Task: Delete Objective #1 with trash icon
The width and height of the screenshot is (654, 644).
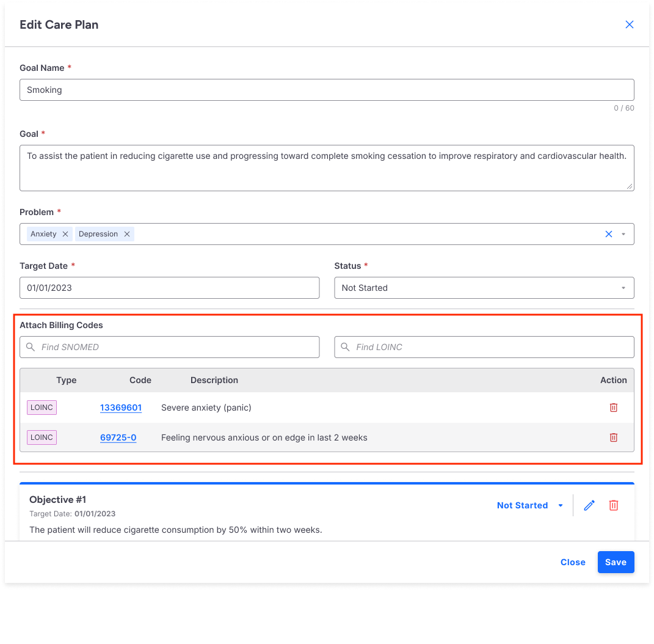Action: coord(614,505)
